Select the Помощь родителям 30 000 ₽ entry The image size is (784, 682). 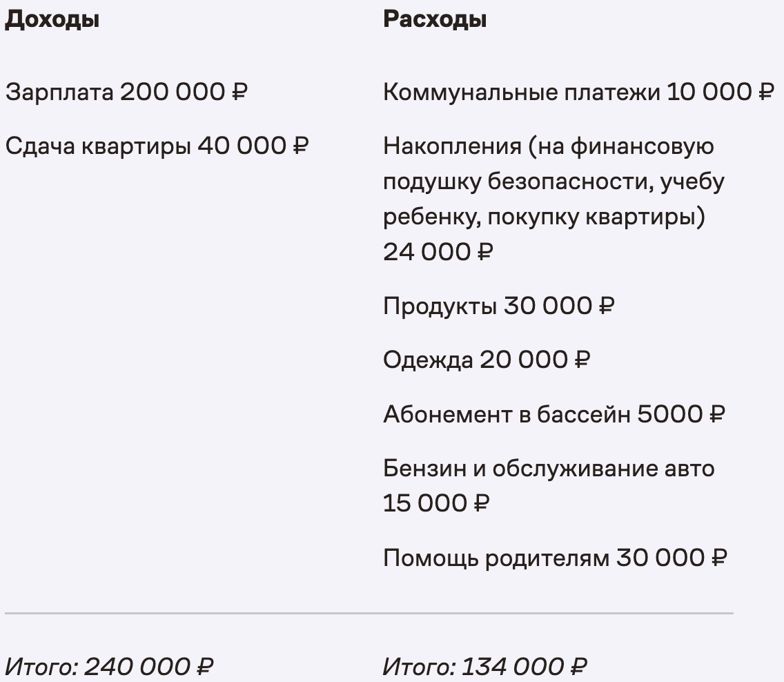point(555,558)
